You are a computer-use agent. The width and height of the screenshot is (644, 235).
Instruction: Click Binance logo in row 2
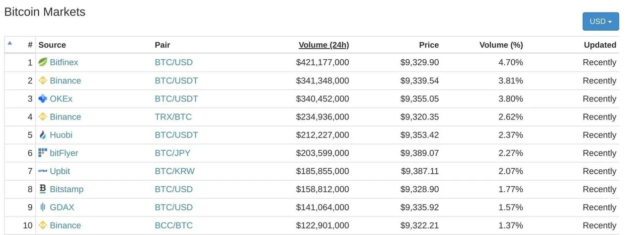43,80
